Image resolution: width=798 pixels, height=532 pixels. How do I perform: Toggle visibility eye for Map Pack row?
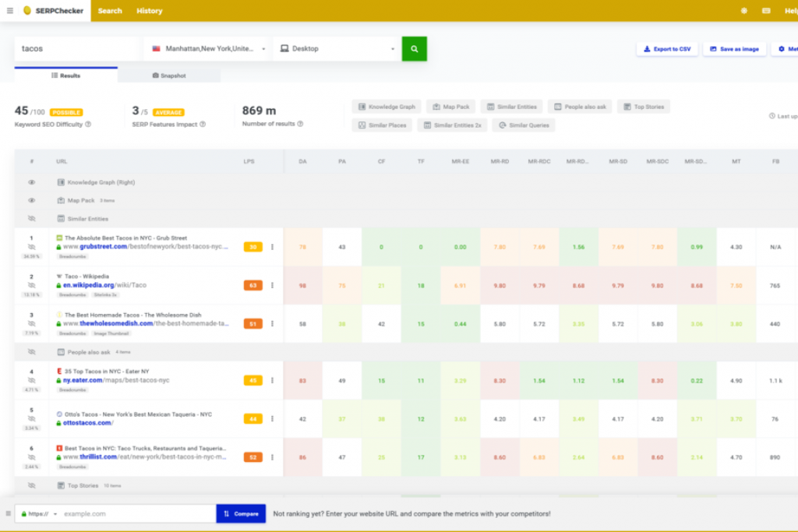tap(31, 200)
